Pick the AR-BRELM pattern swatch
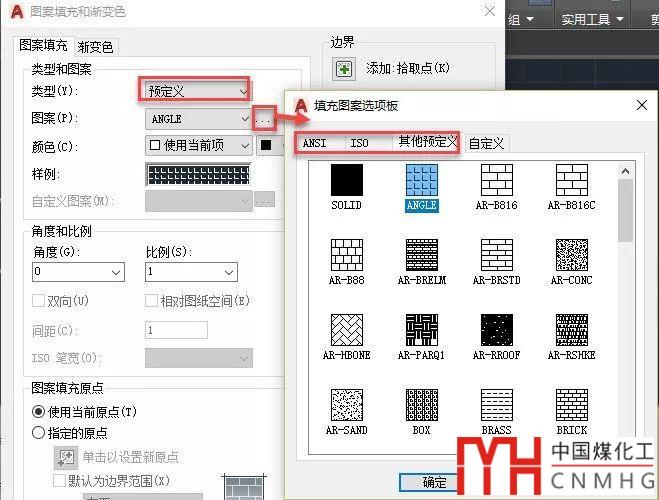Viewport: 659px width, 500px height. point(422,255)
